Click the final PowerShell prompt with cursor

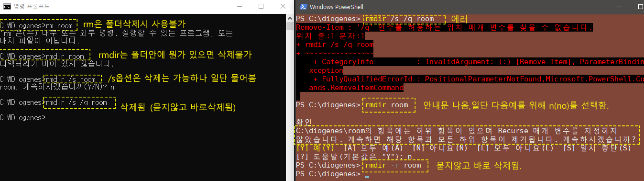click(x=333, y=174)
